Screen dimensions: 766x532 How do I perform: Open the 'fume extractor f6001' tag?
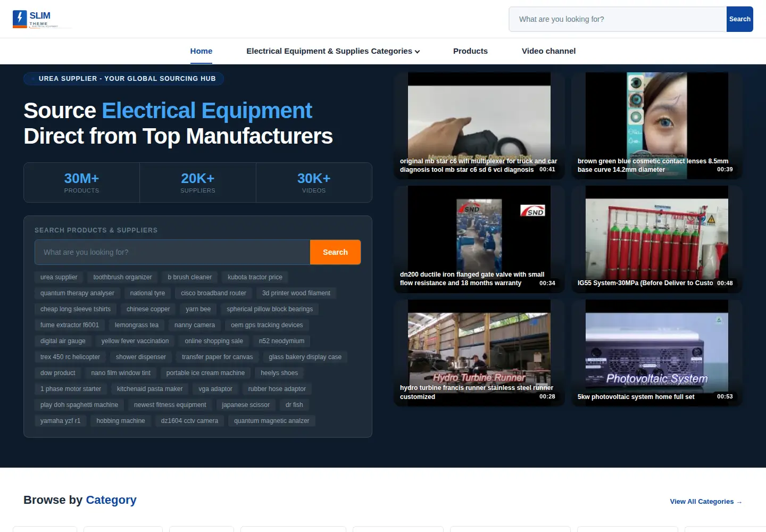(x=70, y=325)
